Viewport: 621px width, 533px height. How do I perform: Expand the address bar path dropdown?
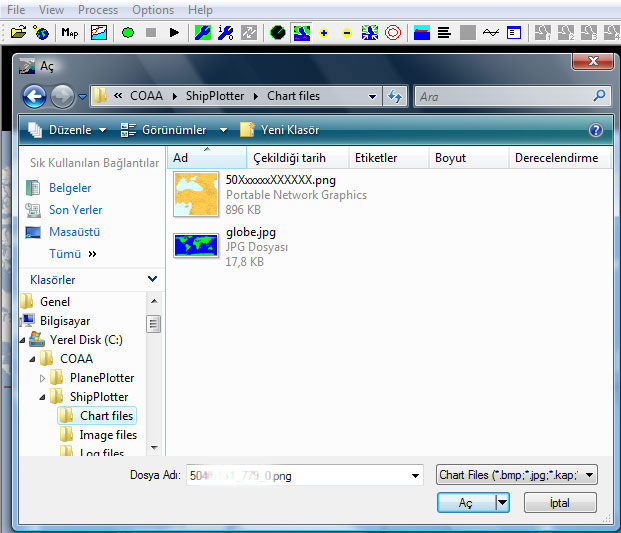tap(372, 97)
